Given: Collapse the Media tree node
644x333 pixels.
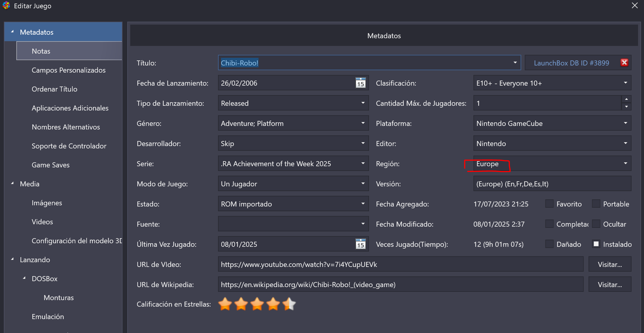Looking at the screenshot, I should (12, 183).
